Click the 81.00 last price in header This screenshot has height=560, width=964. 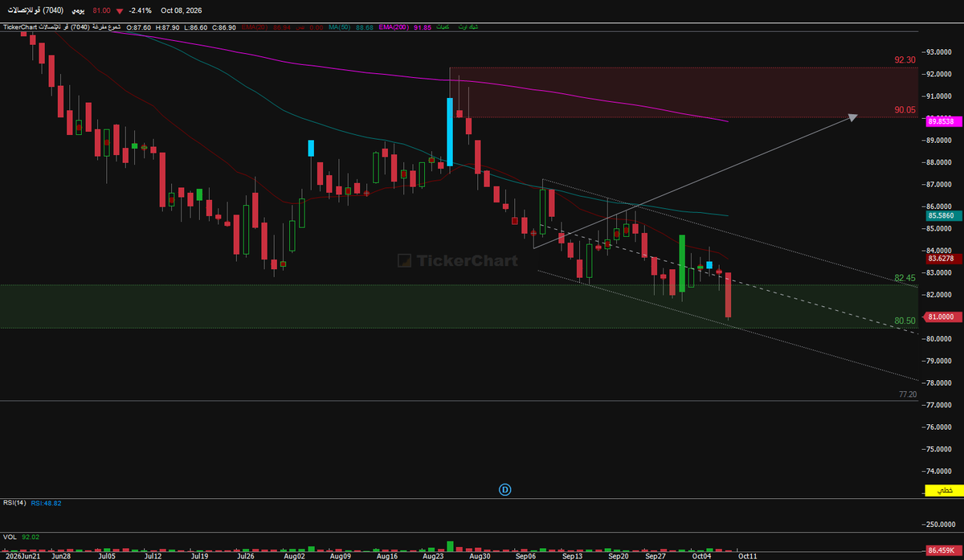pos(101,11)
